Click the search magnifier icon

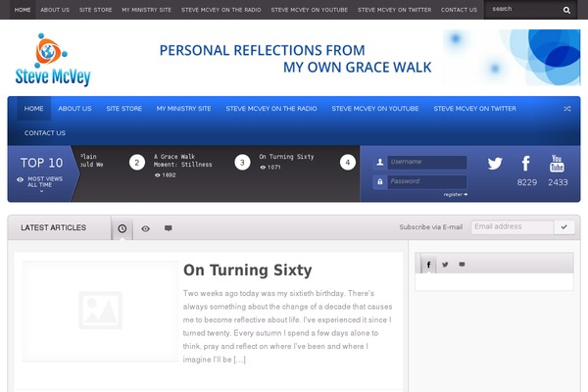click(x=566, y=10)
